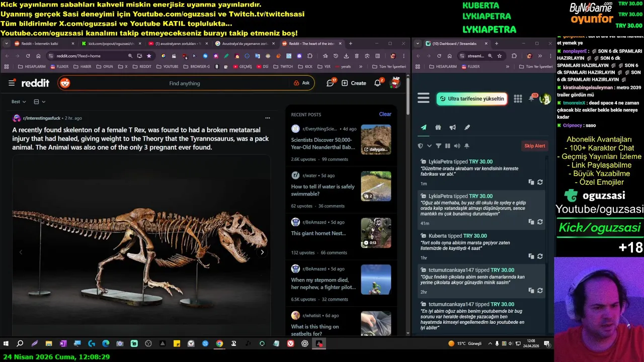Click Create post button

[x=354, y=83]
